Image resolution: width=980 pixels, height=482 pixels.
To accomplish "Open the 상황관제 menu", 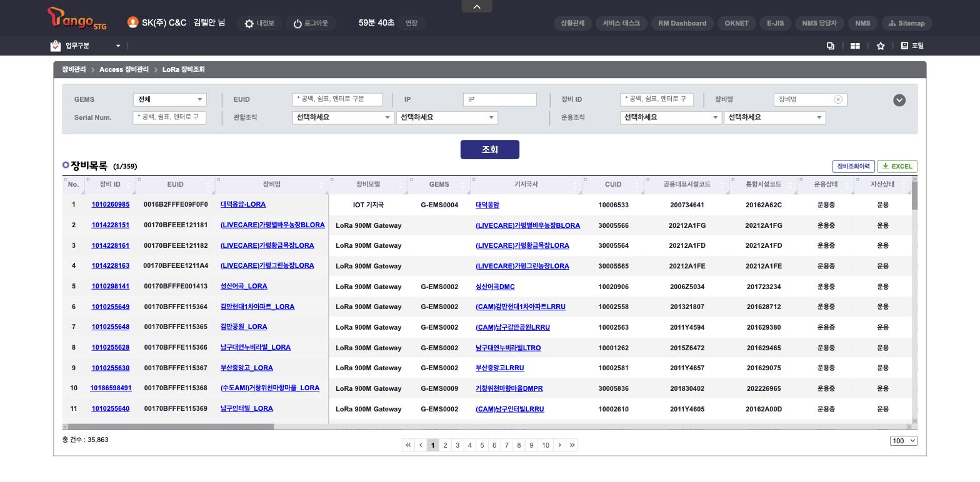I will point(572,23).
